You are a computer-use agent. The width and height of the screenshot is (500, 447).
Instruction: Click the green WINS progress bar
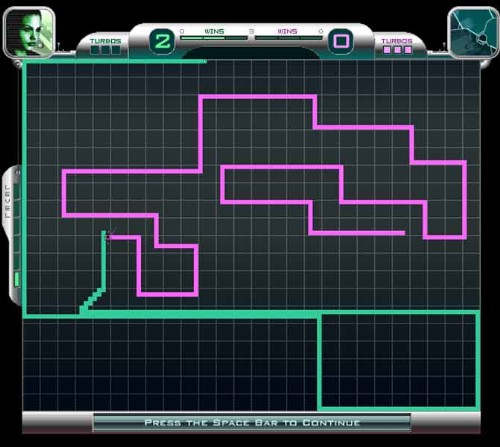214,38
